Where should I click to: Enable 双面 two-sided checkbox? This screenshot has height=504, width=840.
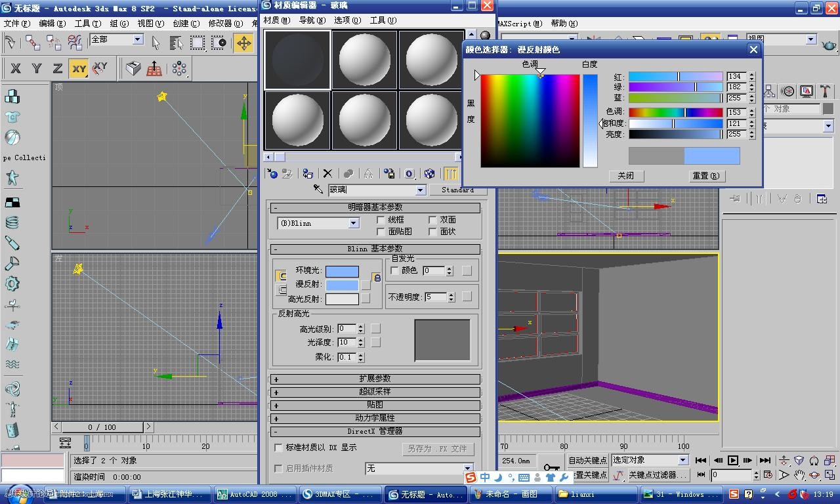pyautogui.click(x=432, y=220)
